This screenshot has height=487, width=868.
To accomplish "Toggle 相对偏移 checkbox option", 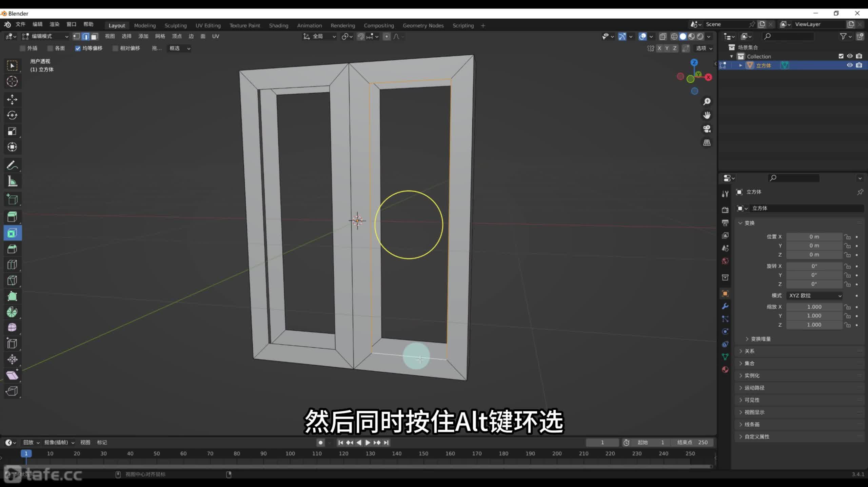I will coord(119,48).
